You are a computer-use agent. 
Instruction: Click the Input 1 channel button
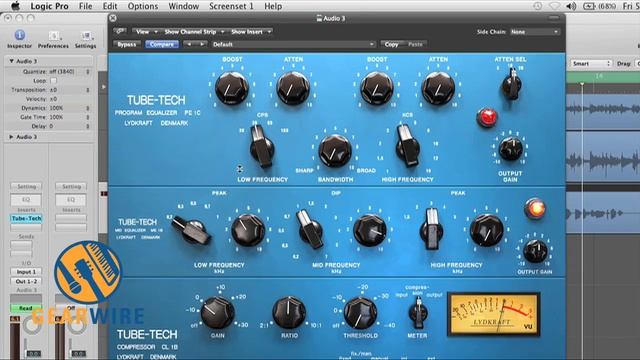26,271
